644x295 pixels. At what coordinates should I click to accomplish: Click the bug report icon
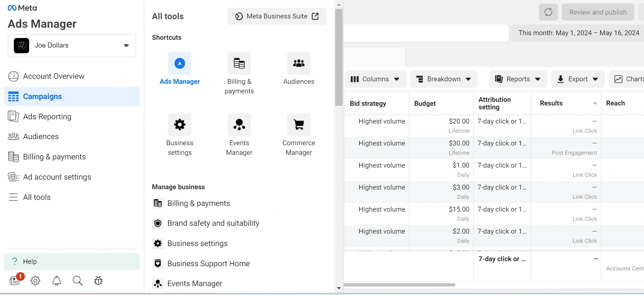tap(98, 281)
